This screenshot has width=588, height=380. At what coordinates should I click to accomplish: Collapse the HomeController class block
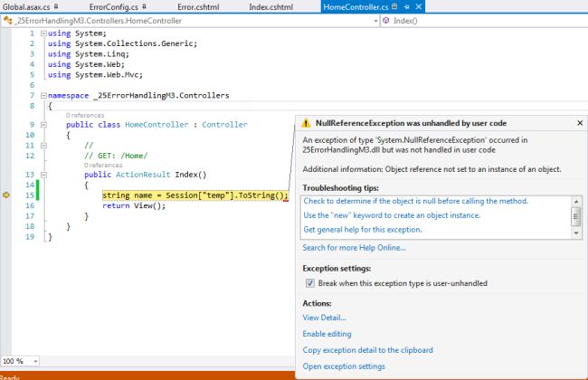point(43,125)
